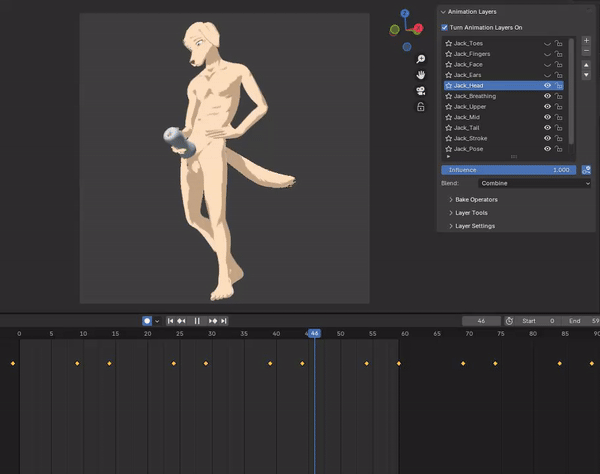The height and width of the screenshot is (474, 600).
Task: Click the keyframe icon beside Influence
Action: (586, 170)
